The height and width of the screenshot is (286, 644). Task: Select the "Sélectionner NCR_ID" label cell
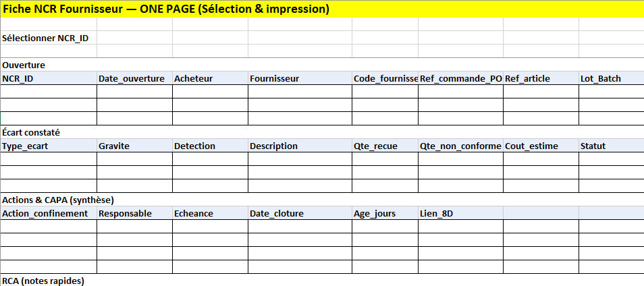[46, 38]
